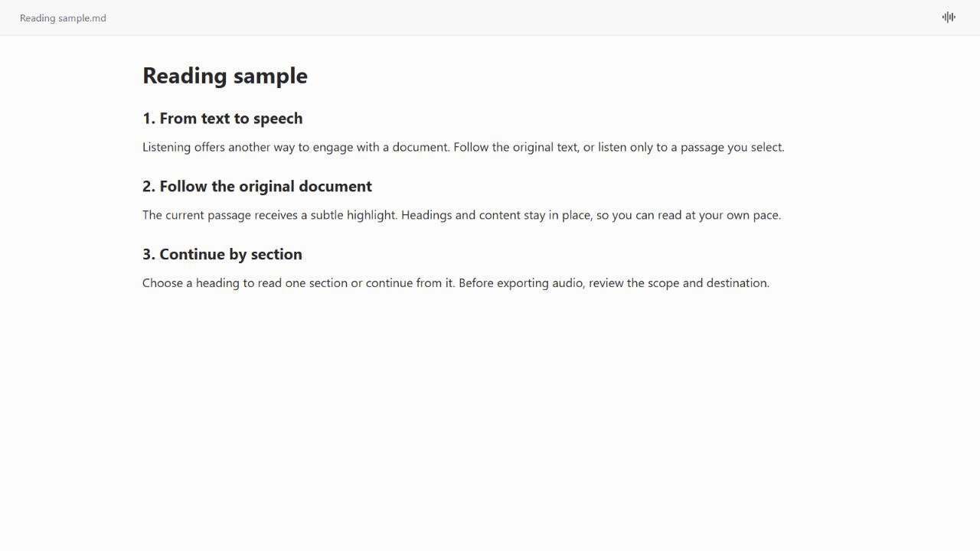Click the 'Reading sample.md' file name
This screenshot has width=980, height=551.
63,18
